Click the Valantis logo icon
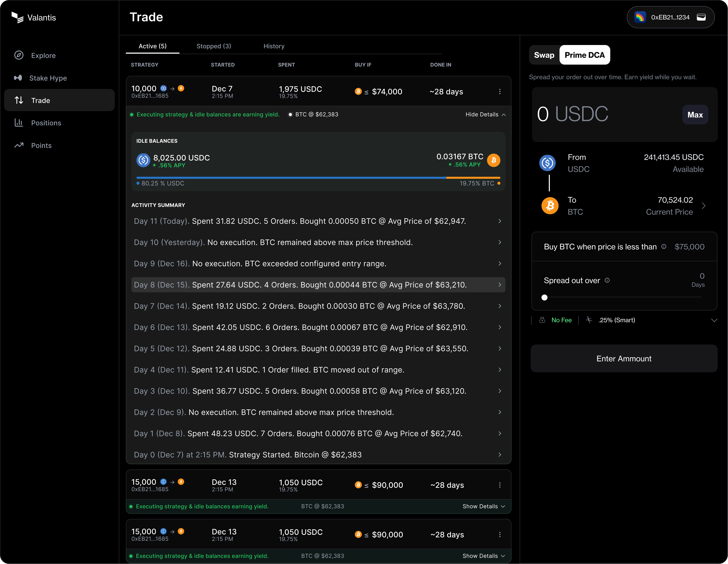 (x=17, y=17)
